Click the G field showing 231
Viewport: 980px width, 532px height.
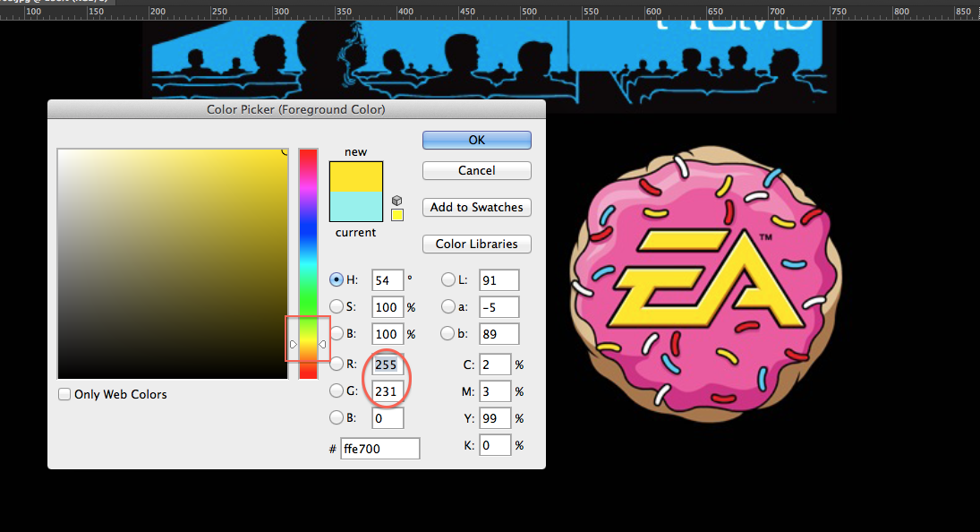coord(388,391)
